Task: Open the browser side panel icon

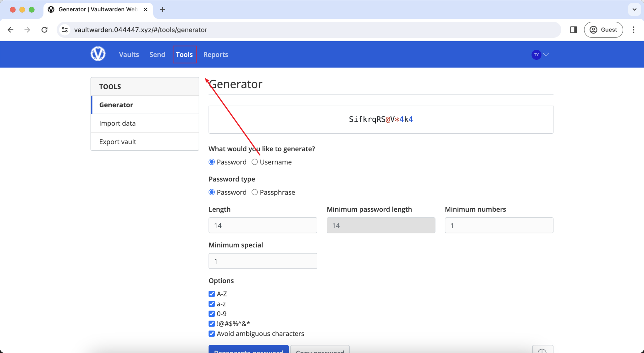Action: (x=573, y=30)
